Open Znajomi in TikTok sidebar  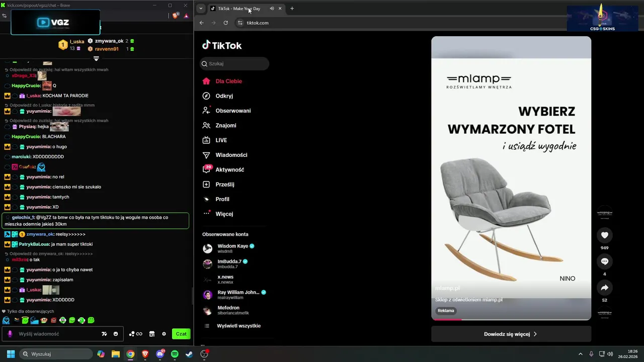226,125
